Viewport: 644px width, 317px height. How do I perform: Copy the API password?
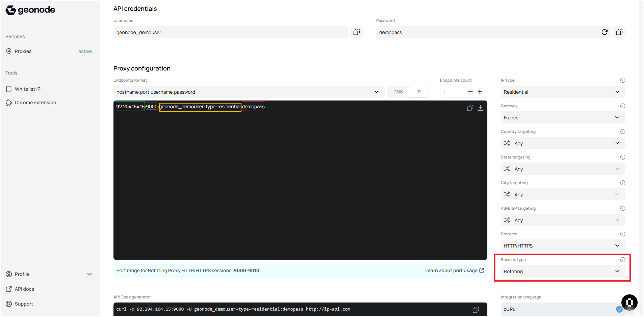pyautogui.click(x=619, y=32)
